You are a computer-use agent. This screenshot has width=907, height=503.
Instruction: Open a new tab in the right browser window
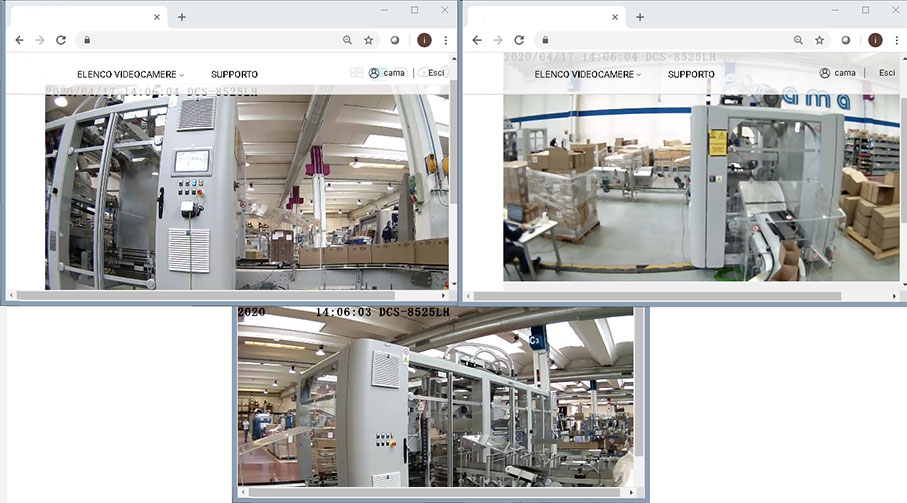coord(640,17)
